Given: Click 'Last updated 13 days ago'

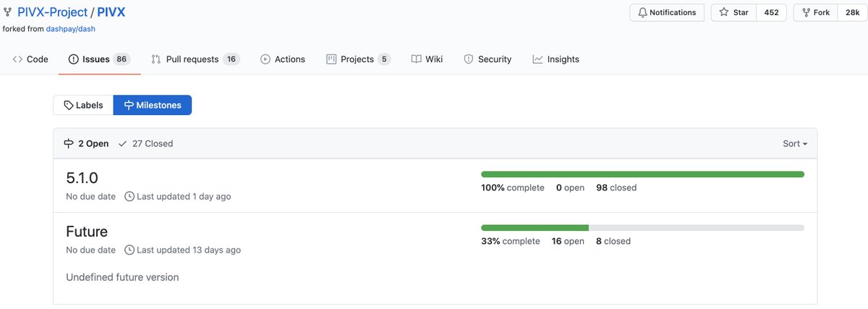Looking at the screenshot, I should (189, 250).
